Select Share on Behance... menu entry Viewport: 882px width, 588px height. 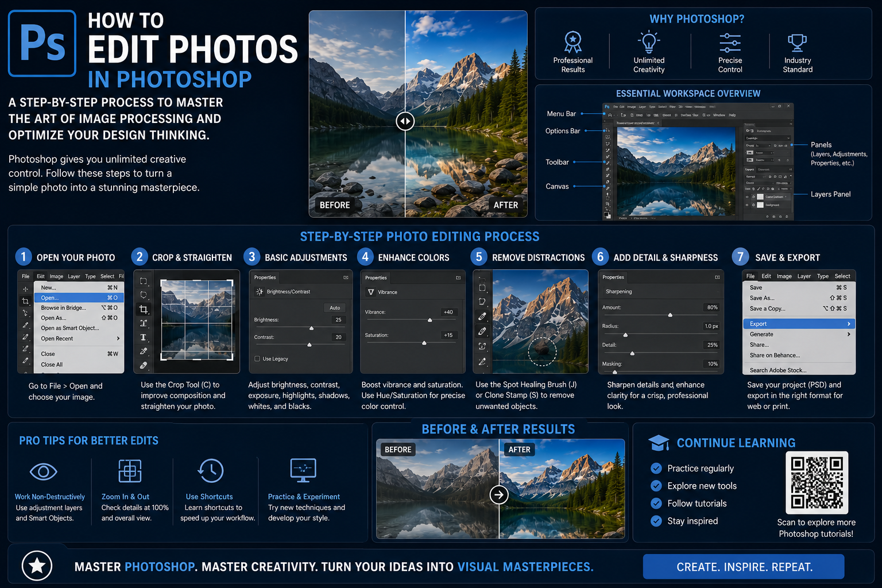coord(798,355)
